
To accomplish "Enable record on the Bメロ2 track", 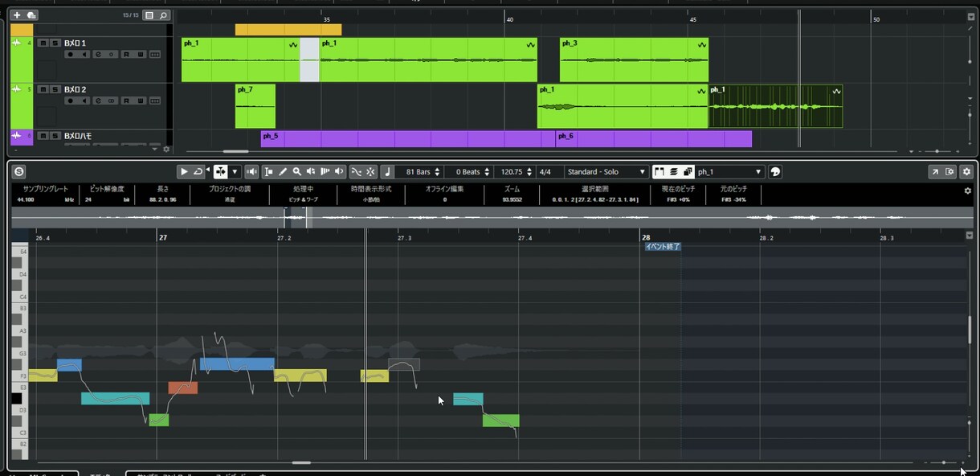I will (71, 101).
